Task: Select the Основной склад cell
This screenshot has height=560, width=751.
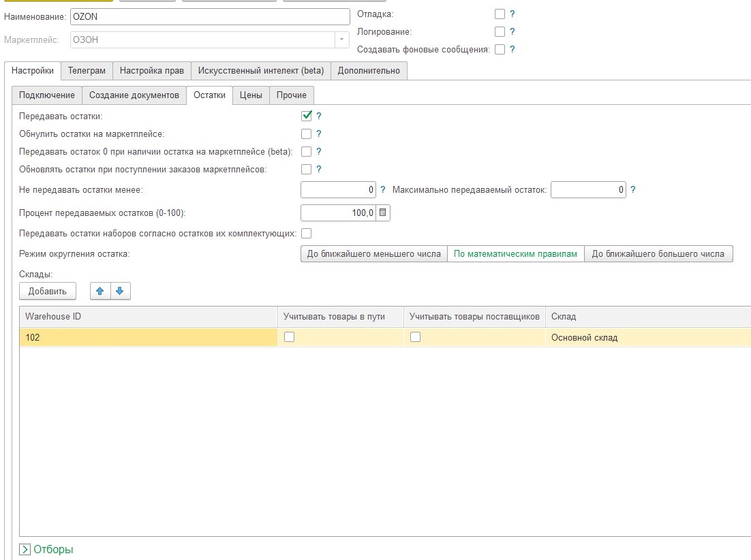Action: 648,337
